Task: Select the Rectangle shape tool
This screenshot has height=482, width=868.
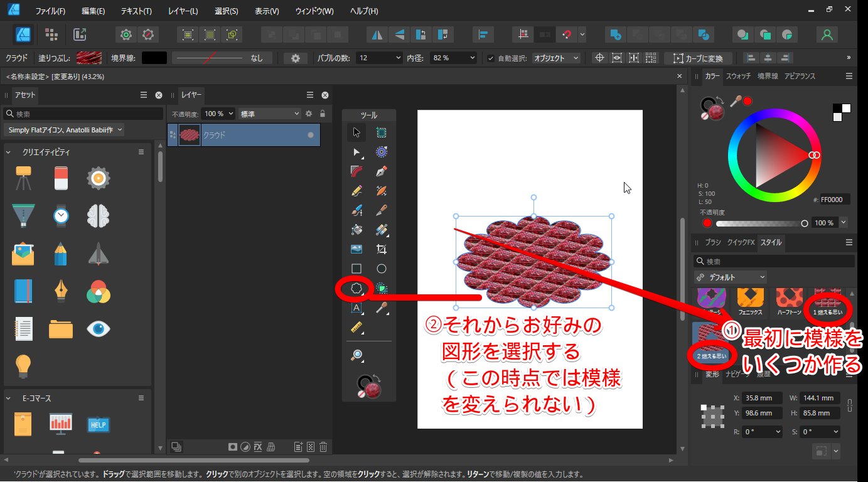Action: [356, 269]
